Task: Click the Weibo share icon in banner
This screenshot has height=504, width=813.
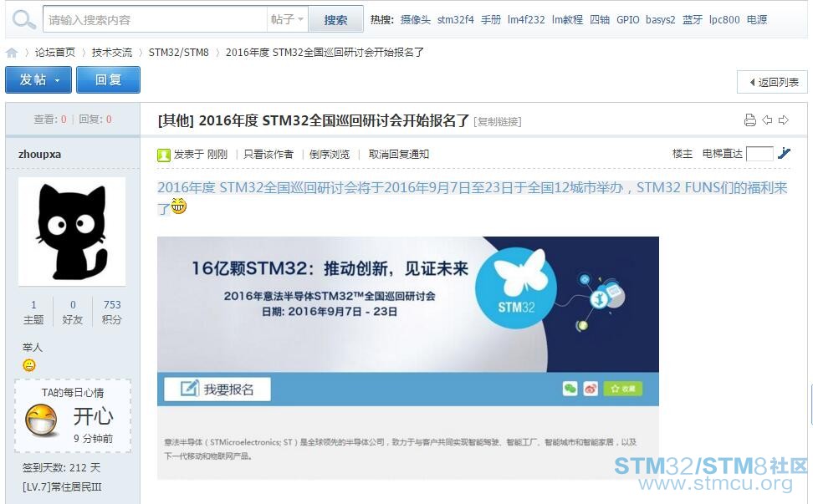Action: click(x=591, y=389)
